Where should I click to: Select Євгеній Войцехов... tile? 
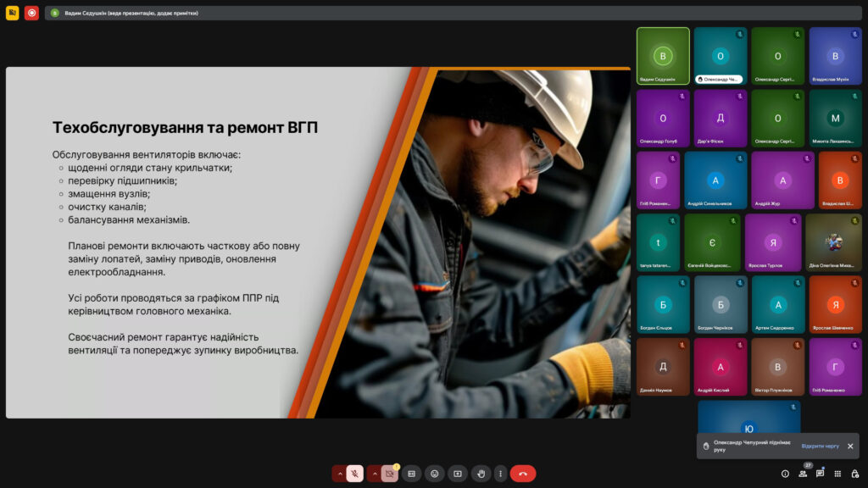click(x=712, y=243)
